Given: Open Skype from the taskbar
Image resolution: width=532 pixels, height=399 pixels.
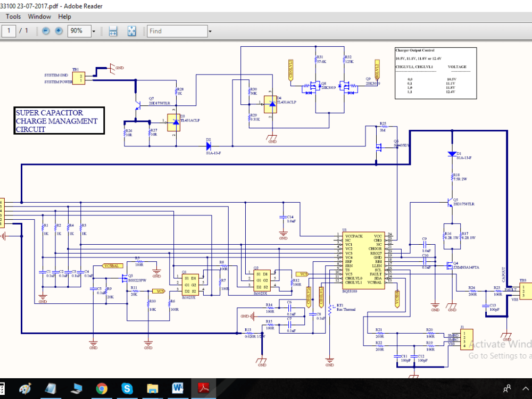Looking at the screenshot, I should click(x=127, y=388).
